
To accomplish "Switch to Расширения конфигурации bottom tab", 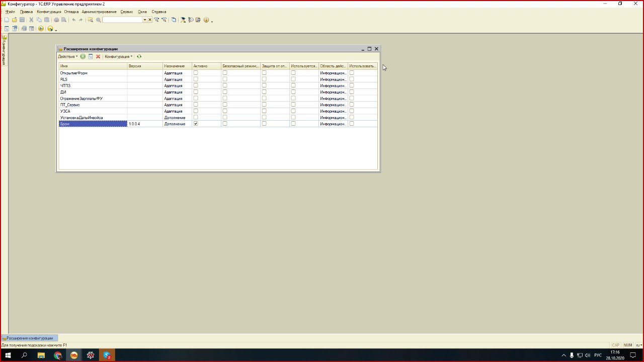I will 30,338.
